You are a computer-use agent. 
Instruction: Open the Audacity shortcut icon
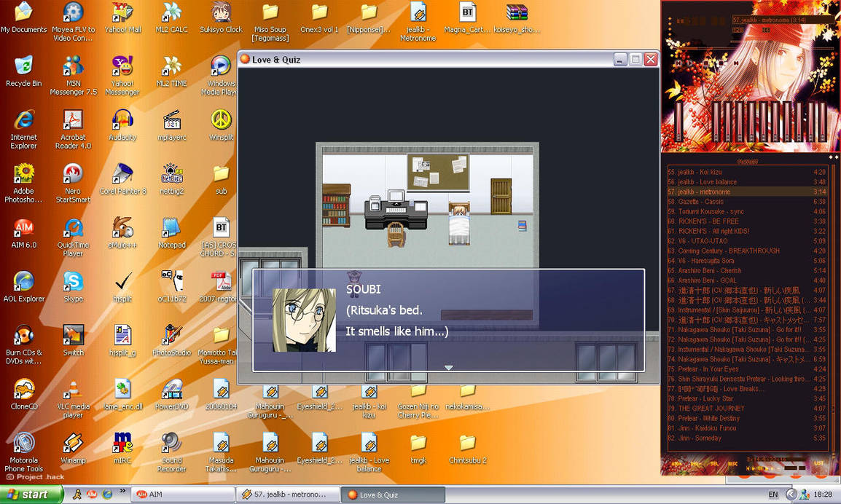tap(123, 125)
